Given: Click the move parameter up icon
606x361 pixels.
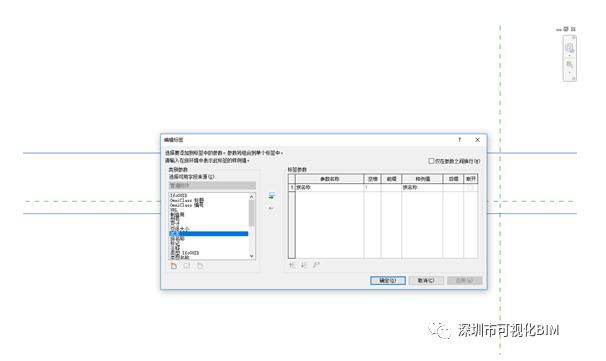Looking at the screenshot, I should coord(292,265).
